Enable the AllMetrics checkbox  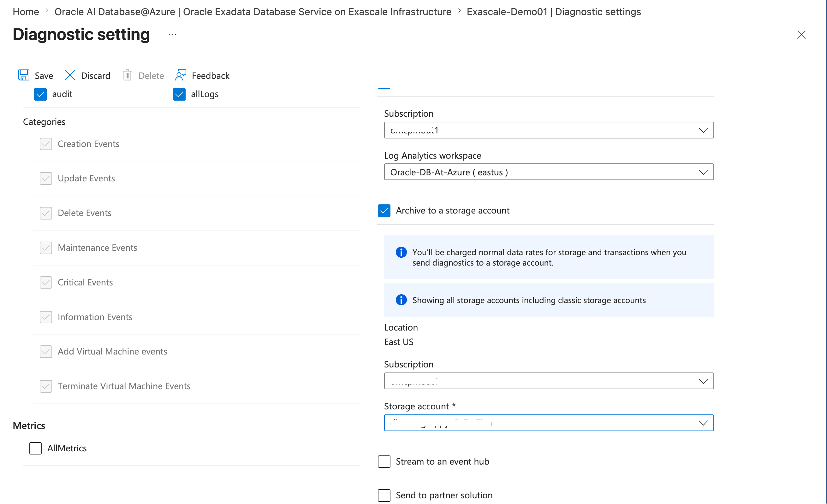[35, 448]
